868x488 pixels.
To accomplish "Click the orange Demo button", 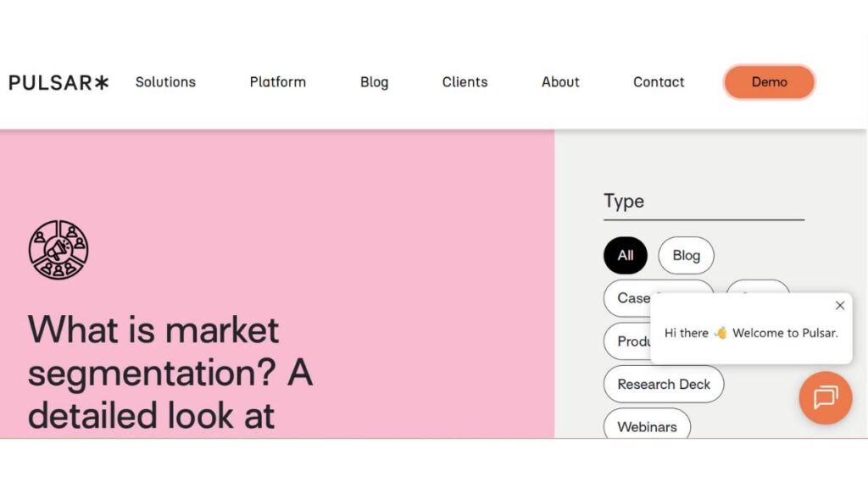I will click(769, 81).
